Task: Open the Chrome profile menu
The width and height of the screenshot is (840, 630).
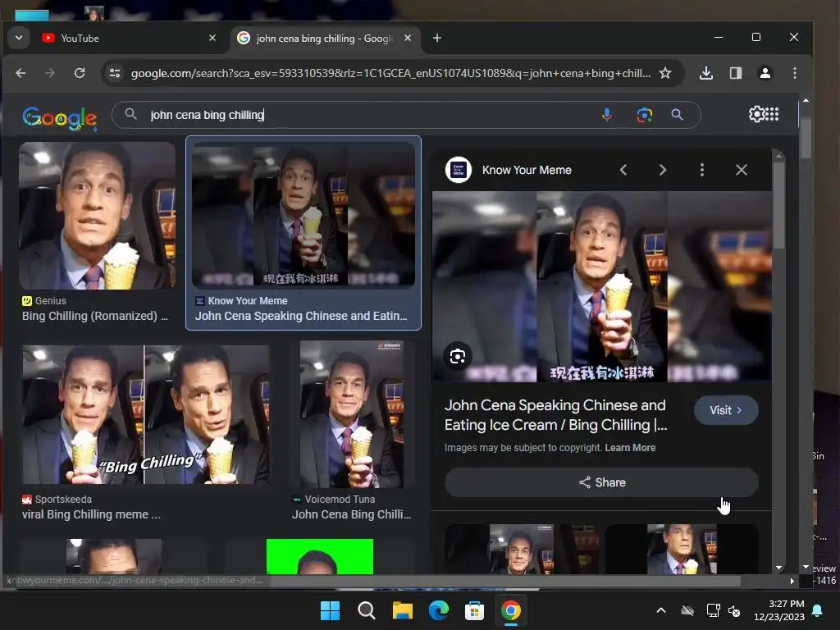Action: click(x=765, y=73)
